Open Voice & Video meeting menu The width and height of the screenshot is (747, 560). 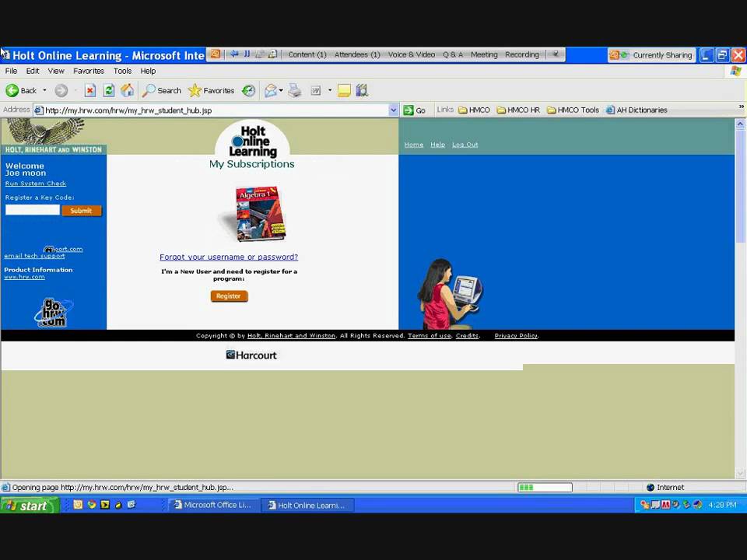pyautogui.click(x=412, y=54)
